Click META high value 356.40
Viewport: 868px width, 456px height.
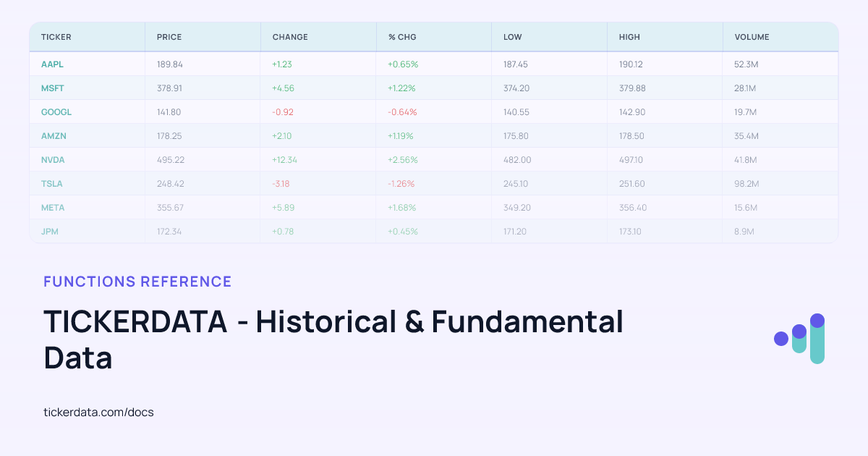(x=633, y=207)
